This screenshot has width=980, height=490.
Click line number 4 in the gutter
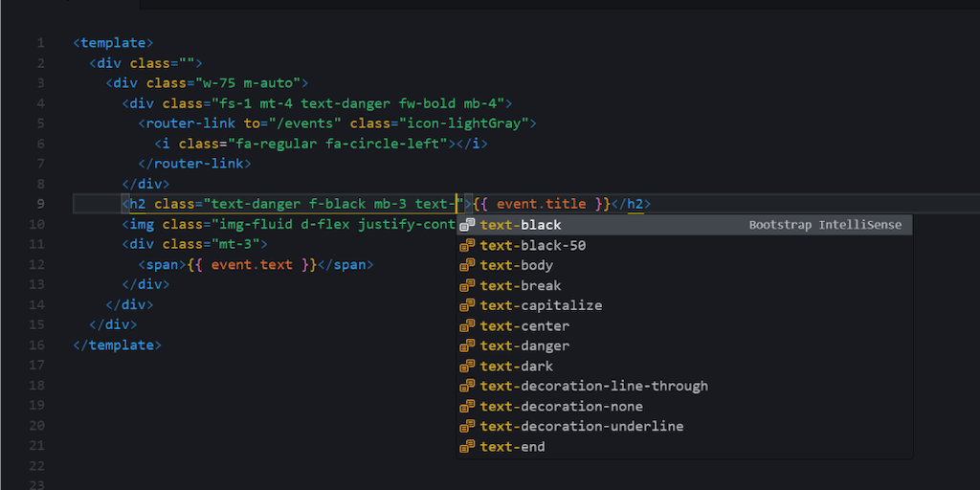click(x=40, y=103)
